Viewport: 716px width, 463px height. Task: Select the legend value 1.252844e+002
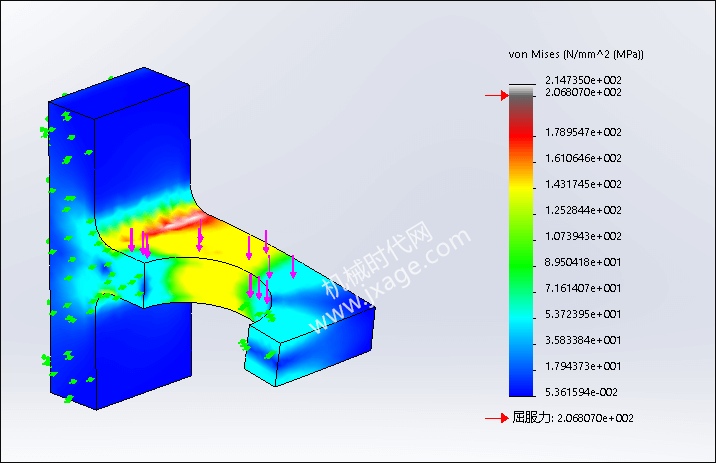point(583,210)
